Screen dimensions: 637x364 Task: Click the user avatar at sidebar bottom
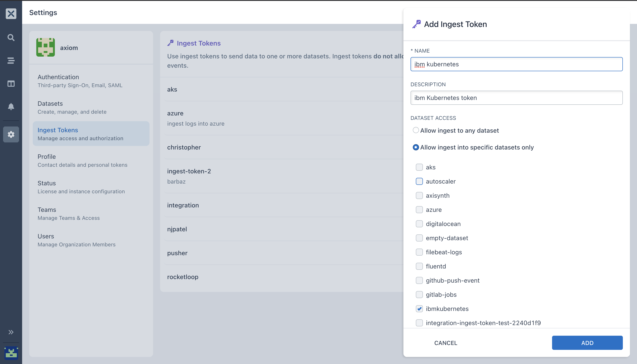pyautogui.click(x=11, y=353)
